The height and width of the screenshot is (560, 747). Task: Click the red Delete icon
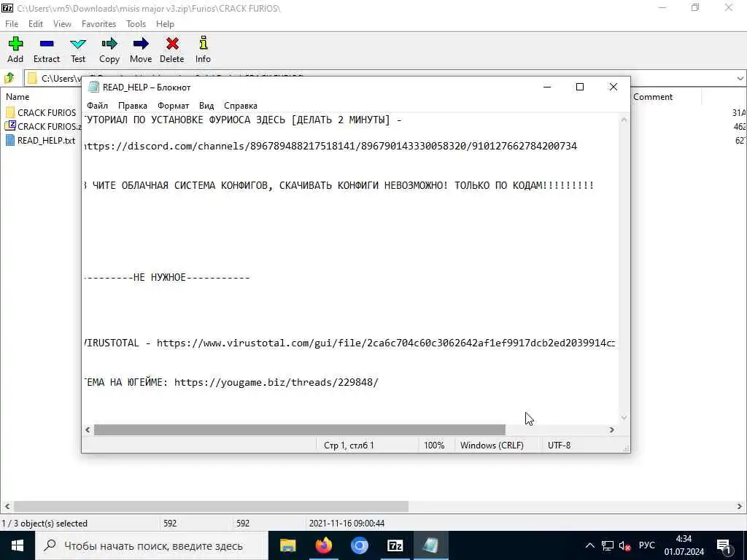point(172,50)
